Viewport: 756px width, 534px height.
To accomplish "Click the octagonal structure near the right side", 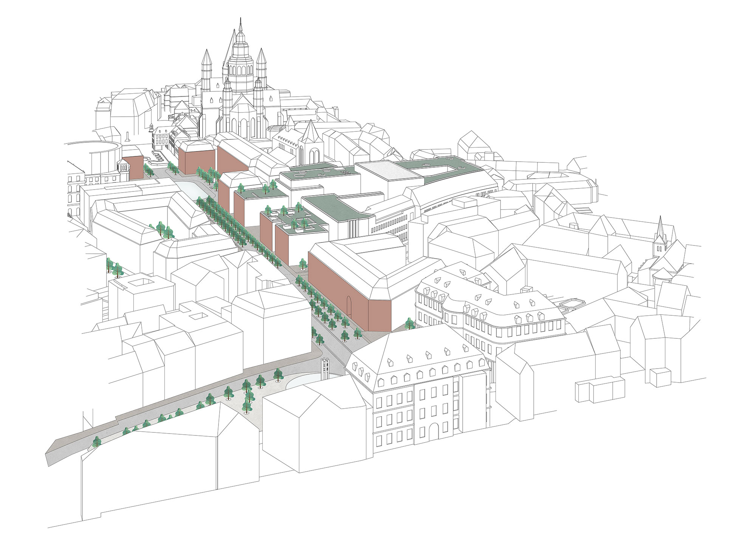I will (x=573, y=304).
